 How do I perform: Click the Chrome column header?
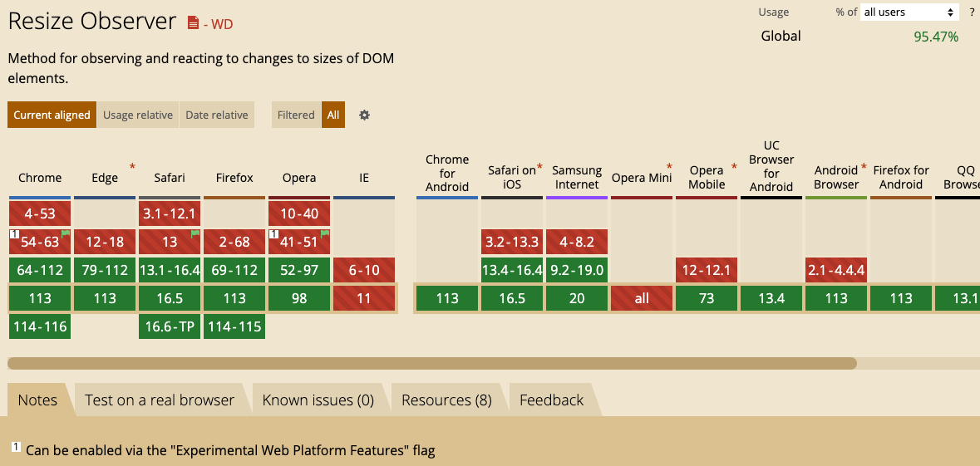coord(40,178)
